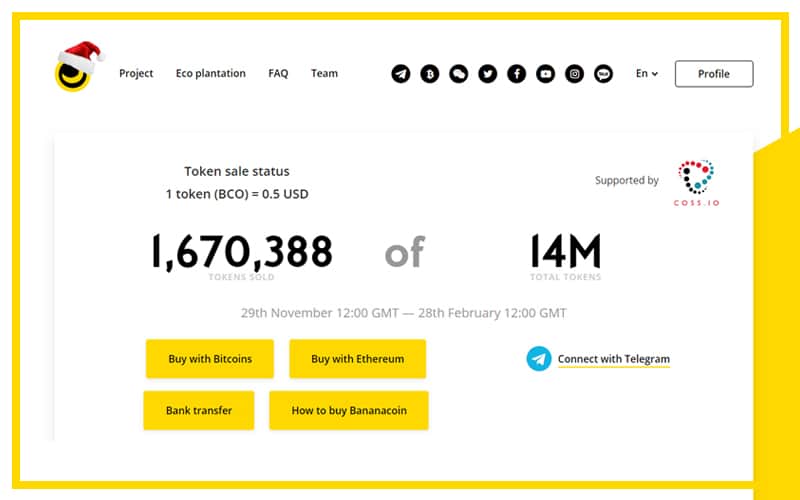Open the YouTube social icon
Viewport: 800px width, 500px height.
[545, 74]
